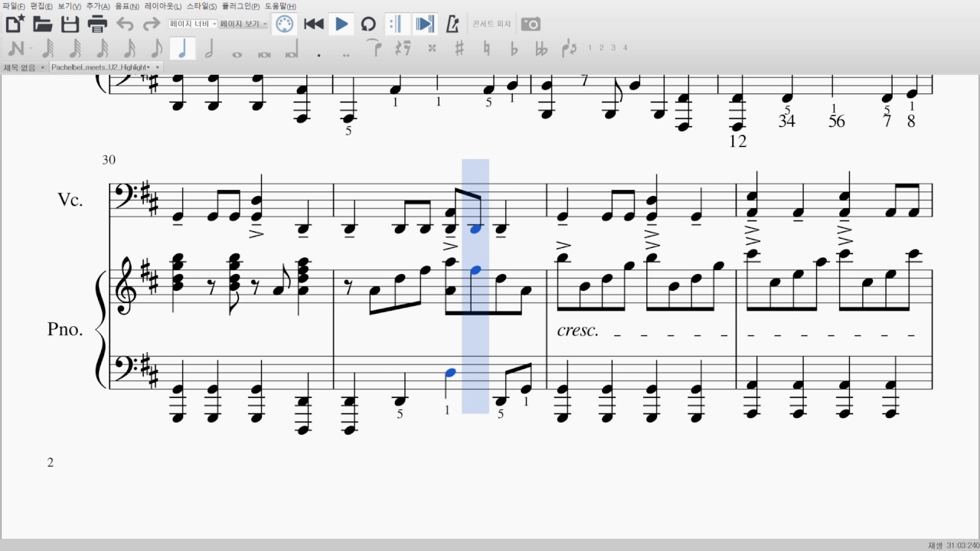Select measure number 30

pyautogui.click(x=108, y=160)
